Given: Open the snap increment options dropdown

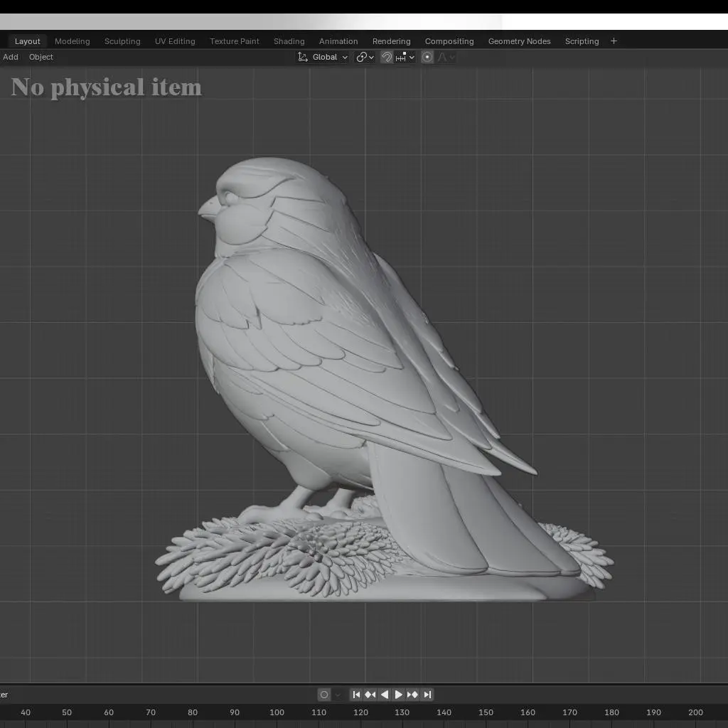Looking at the screenshot, I should (x=405, y=57).
